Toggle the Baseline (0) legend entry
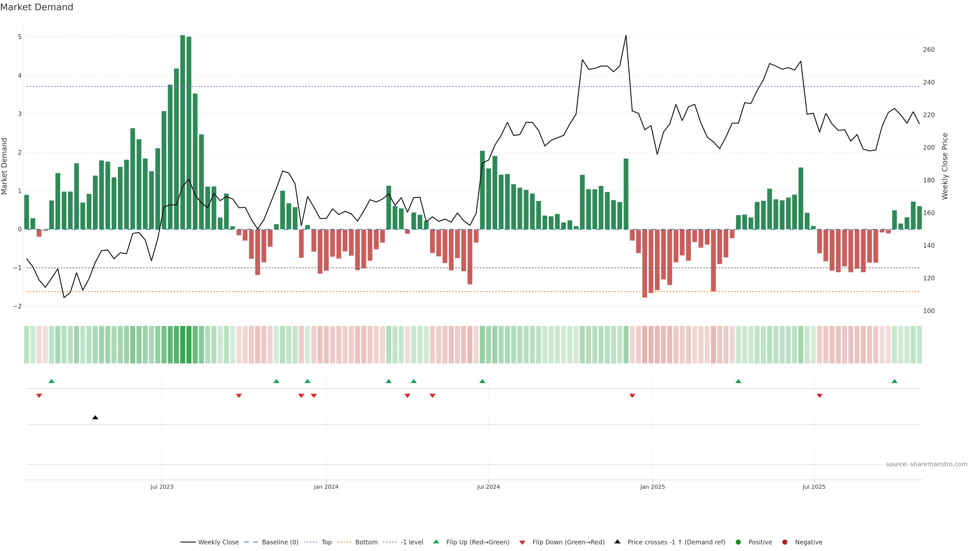 tap(280, 542)
